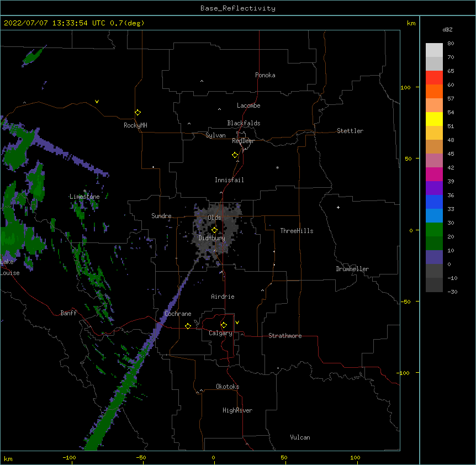Click the Base_Reflectivity title
This screenshot has width=476, height=465.
point(238,8)
